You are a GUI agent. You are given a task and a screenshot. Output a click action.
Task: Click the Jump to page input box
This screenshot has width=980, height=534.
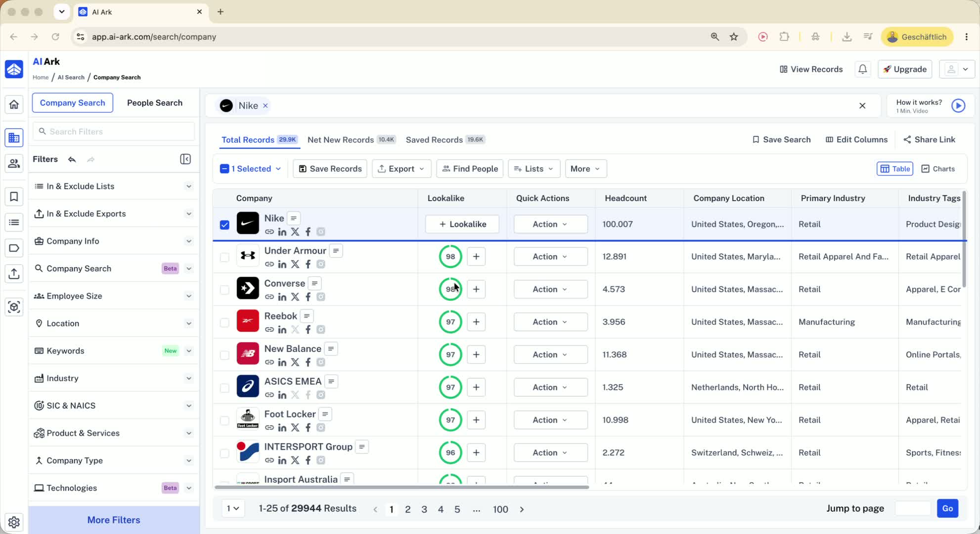click(x=913, y=508)
